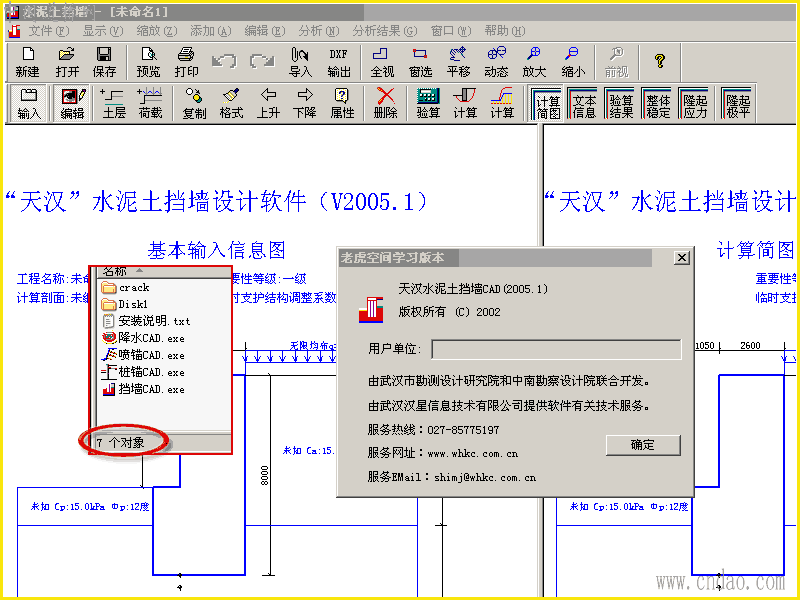Click the 格式 format brush icon
Screen dimensions: 800x600
[x=231, y=103]
